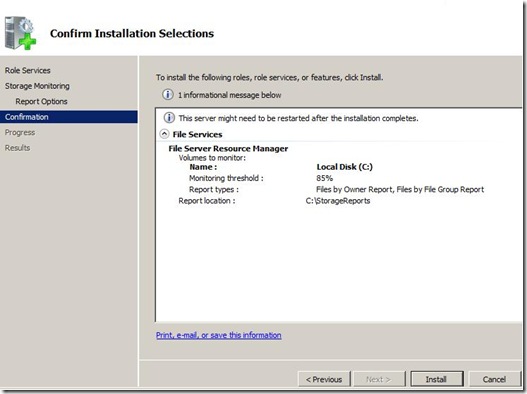Click the server role wizard icon

(21, 33)
